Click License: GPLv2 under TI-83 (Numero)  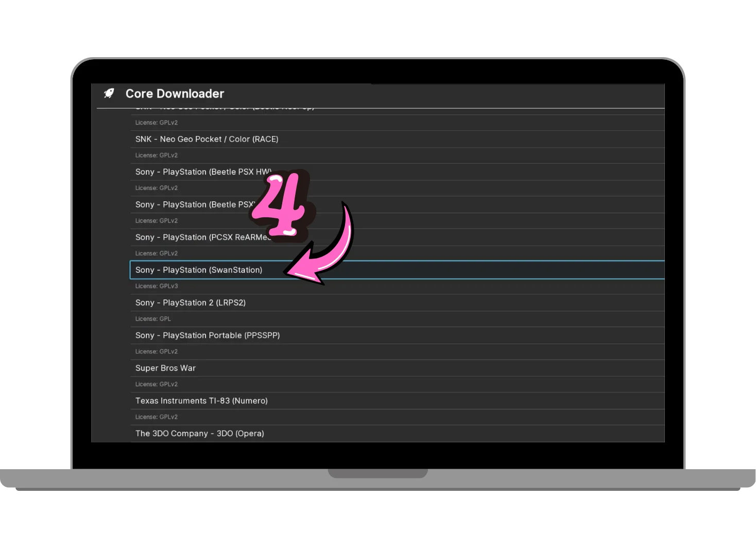[157, 417]
